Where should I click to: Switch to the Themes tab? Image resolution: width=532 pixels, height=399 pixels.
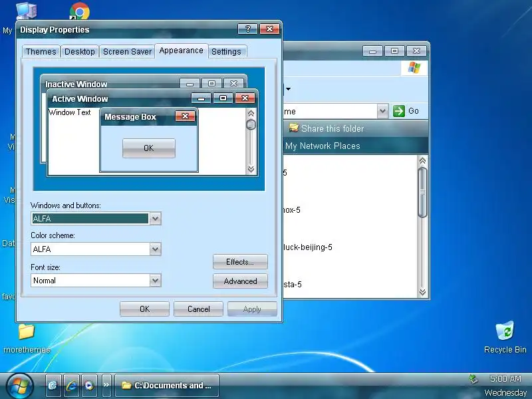pos(41,52)
